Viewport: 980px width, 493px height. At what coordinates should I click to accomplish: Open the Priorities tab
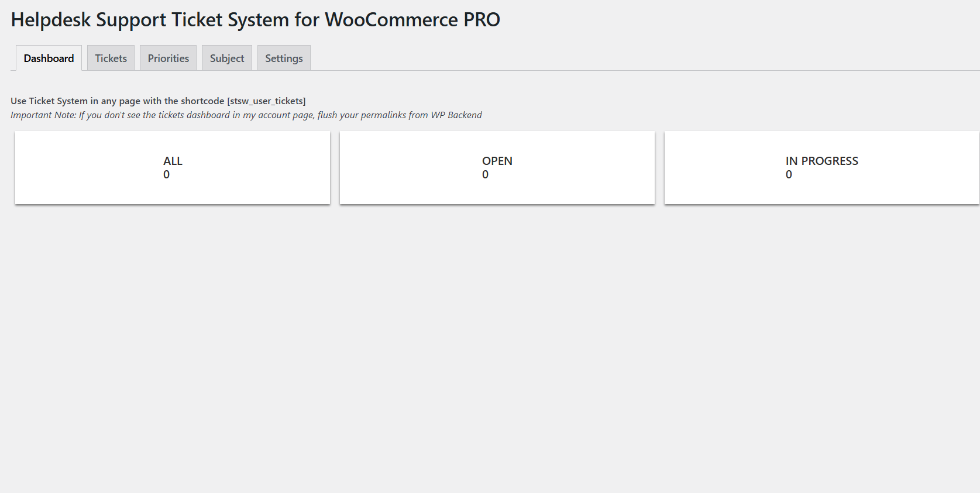pos(168,58)
